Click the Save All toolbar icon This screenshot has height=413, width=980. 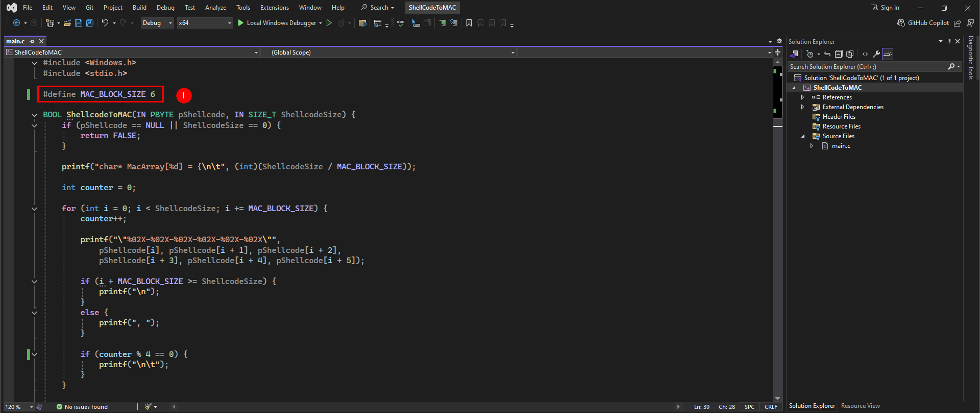pyautogui.click(x=90, y=23)
